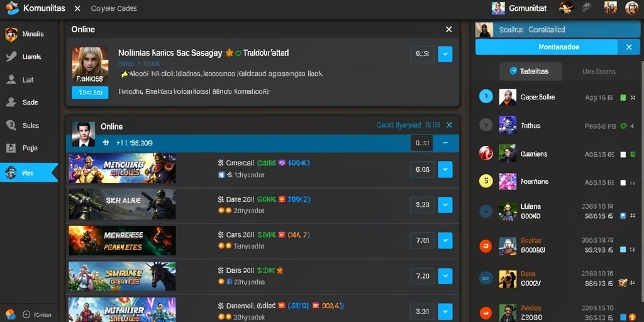This screenshot has width=644, height=322.
Task: Open the dropdown on the Omercail game row
Action: click(445, 169)
